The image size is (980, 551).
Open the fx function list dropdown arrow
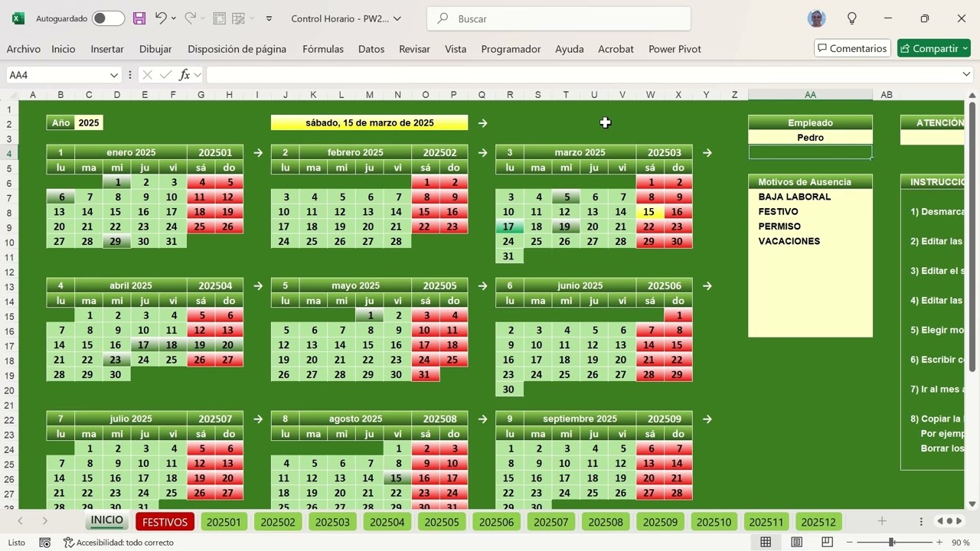click(x=198, y=74)
